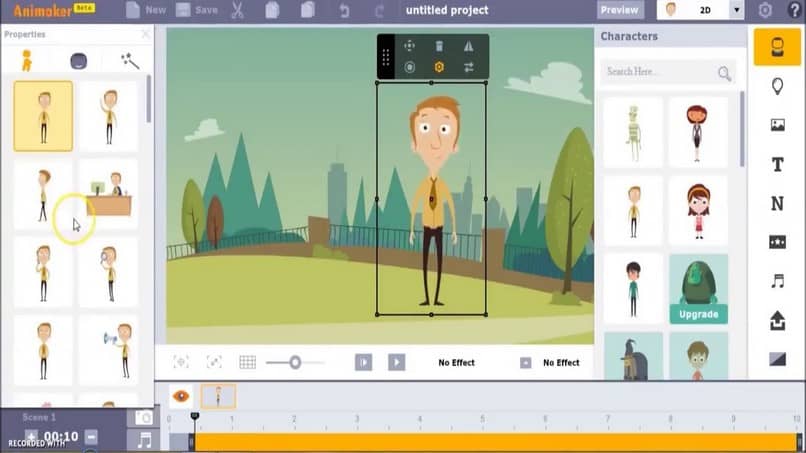806x453 pixels.
Task: Click the fit to screen icon
Action: [x=214, y=362]
